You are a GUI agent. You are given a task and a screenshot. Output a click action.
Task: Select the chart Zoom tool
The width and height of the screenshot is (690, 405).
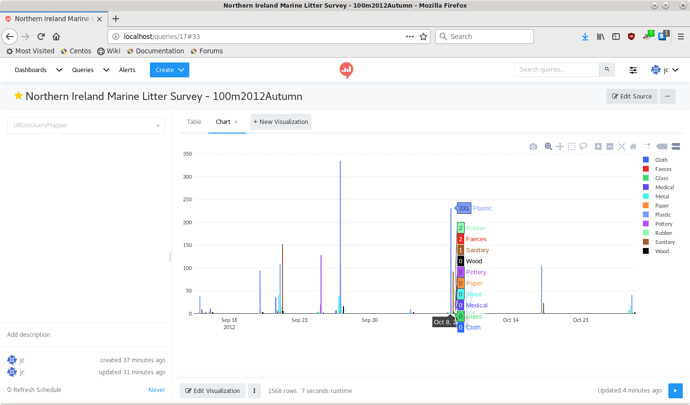click(548, 147)
